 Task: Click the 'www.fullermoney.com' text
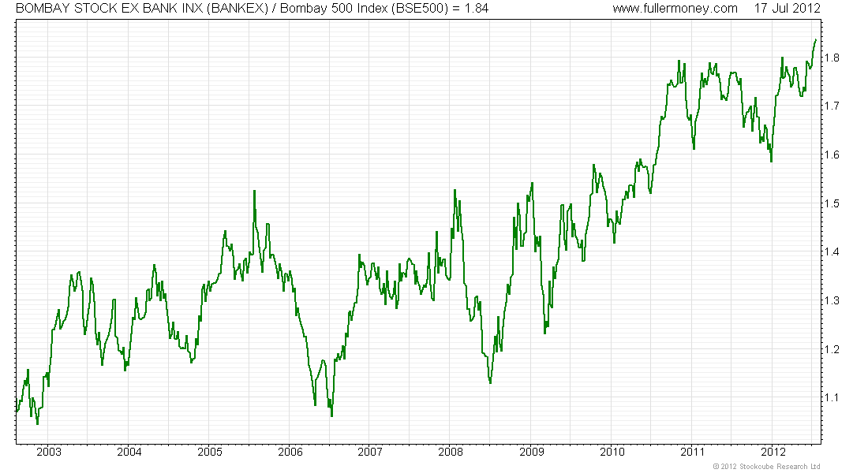(675, 9)
